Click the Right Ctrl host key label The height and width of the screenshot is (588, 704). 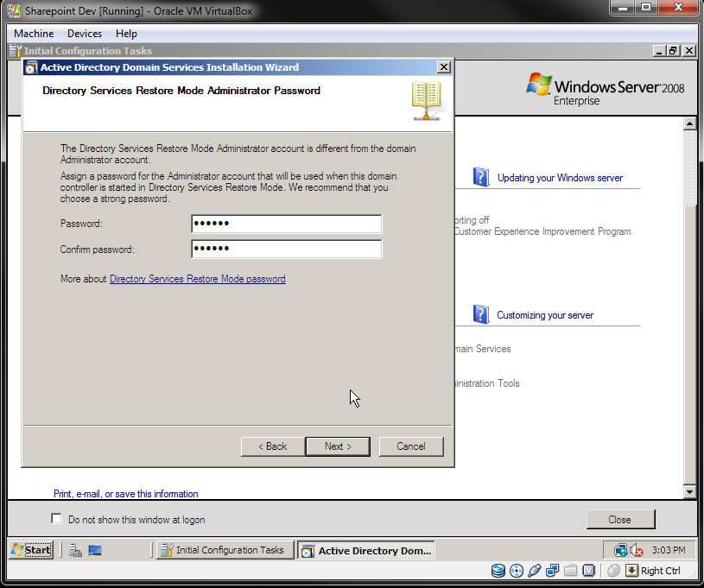point(660,571)
